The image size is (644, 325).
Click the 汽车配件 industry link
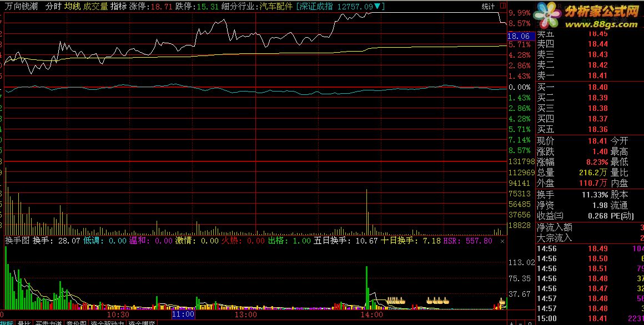click(276, 7)
